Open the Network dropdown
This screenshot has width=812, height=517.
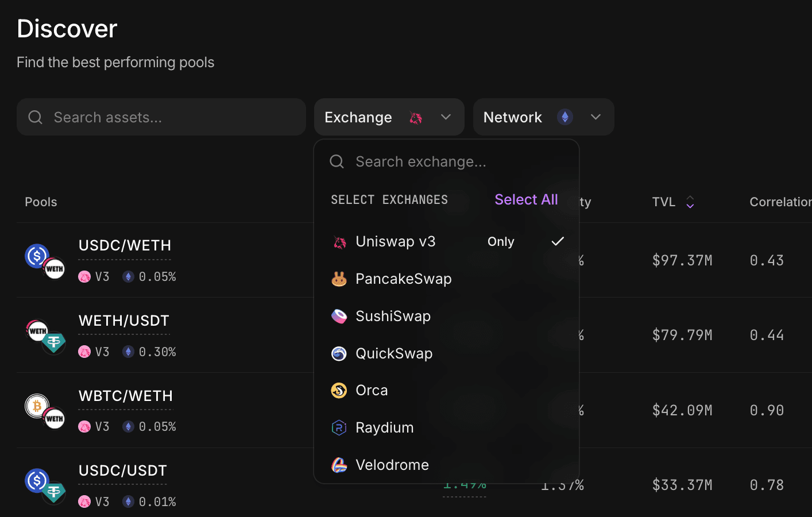click(x=543, y=117)
